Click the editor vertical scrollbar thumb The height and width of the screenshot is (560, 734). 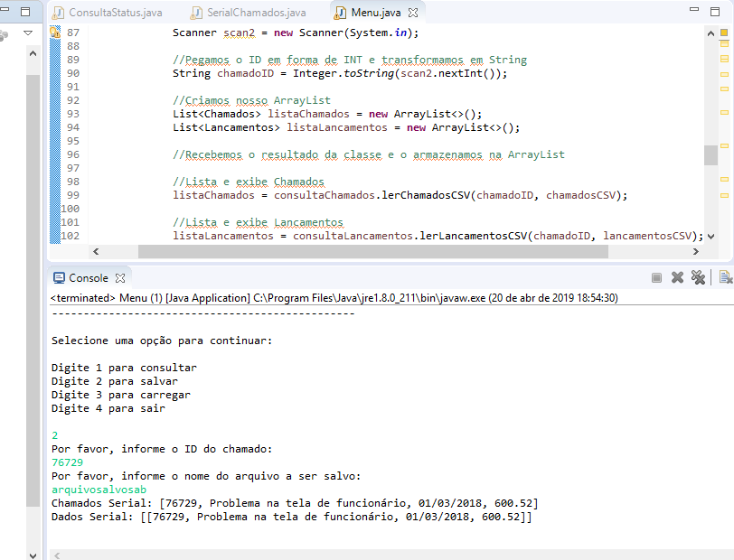click(x=710, y=155)
